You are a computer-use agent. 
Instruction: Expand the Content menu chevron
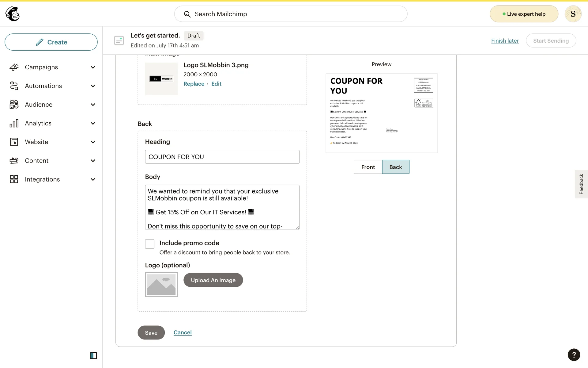point(93,161)
